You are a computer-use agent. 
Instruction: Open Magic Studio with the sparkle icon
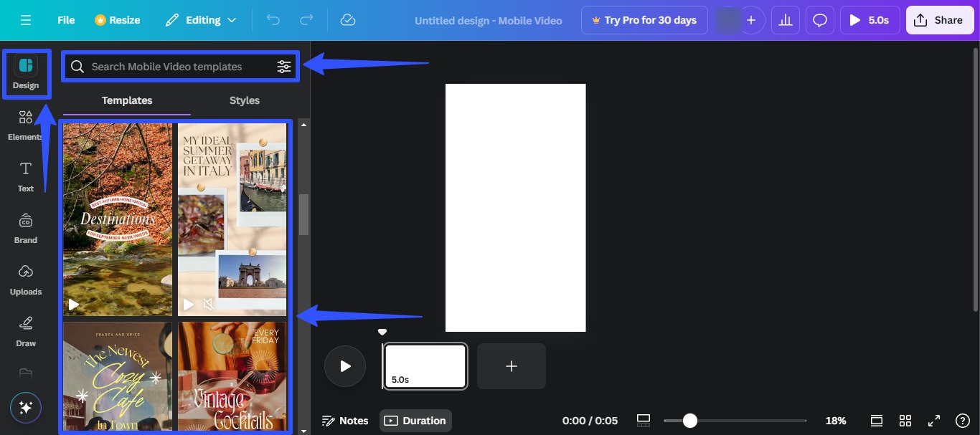point(25,408)
